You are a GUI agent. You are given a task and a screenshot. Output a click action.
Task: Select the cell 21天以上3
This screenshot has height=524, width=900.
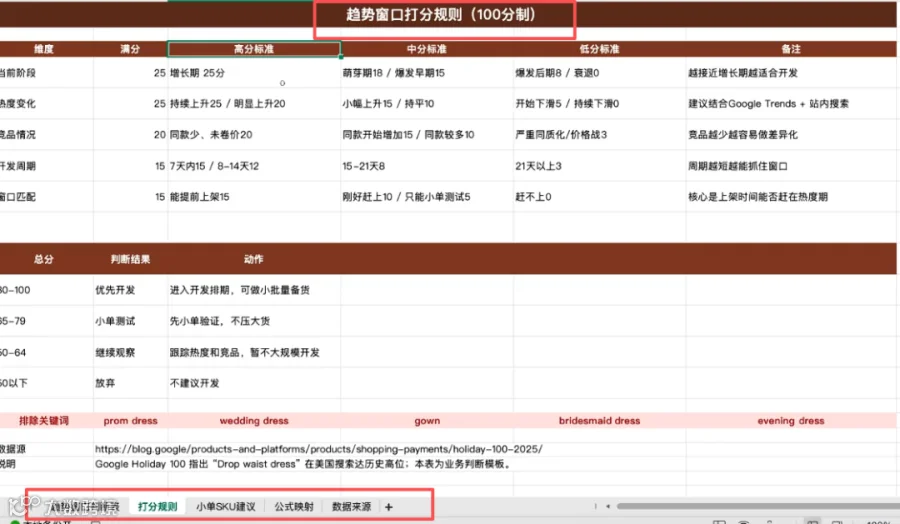click(x=599, y=166)
